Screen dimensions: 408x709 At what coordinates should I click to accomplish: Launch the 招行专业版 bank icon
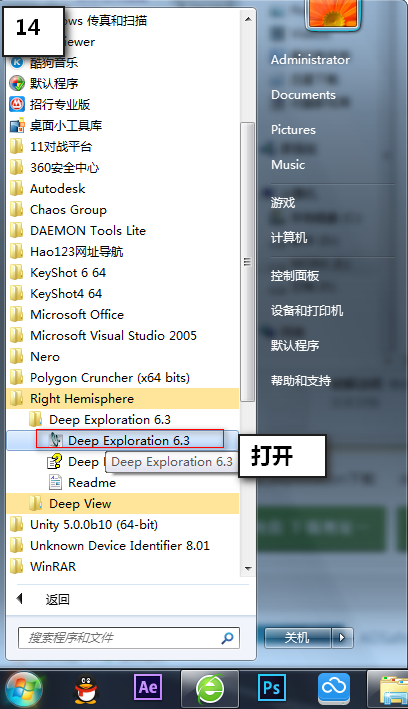[x=17, y=104]
